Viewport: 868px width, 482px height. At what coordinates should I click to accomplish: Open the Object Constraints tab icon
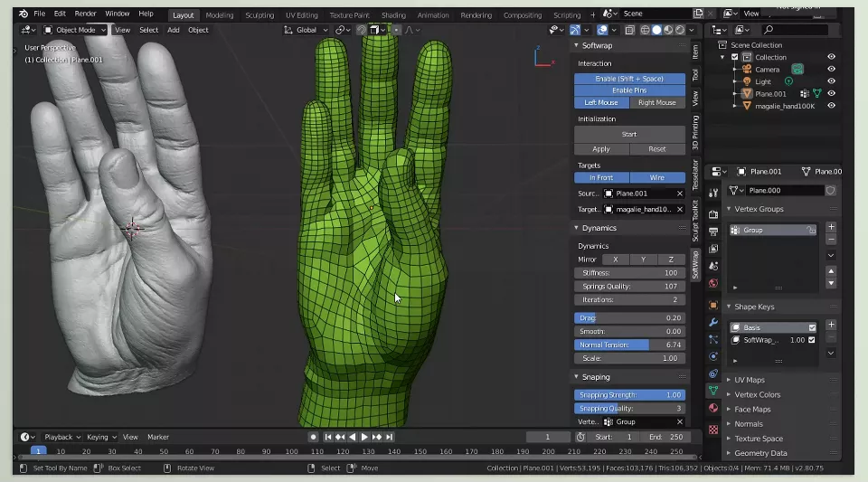tap(713, 373)
